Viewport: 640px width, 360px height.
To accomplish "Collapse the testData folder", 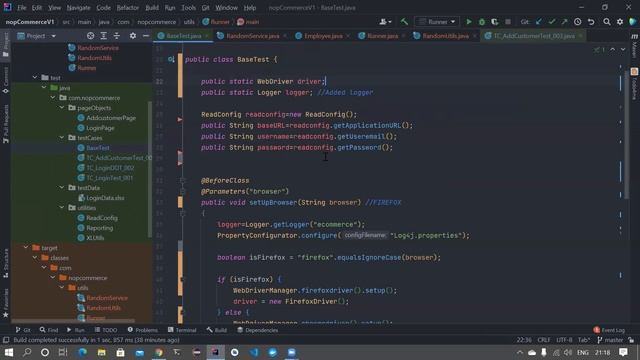I will pos(62,187).
